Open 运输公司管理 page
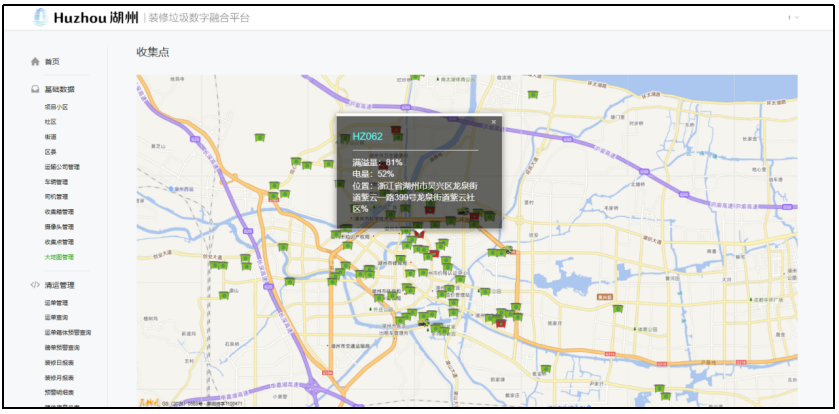The image size is (839, 414). (61, 167)
